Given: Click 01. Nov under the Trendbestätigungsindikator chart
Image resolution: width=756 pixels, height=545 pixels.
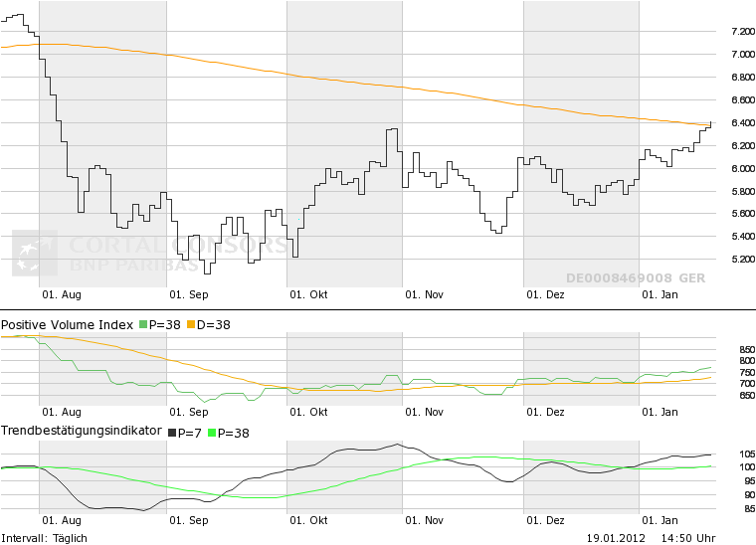Looking at the screenshot, I should coord(425,520).
